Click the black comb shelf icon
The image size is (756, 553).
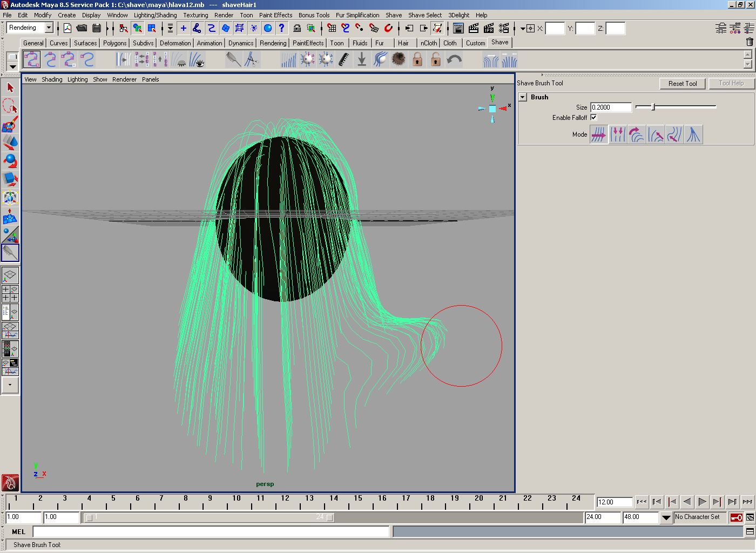click(x=343, y=59)
